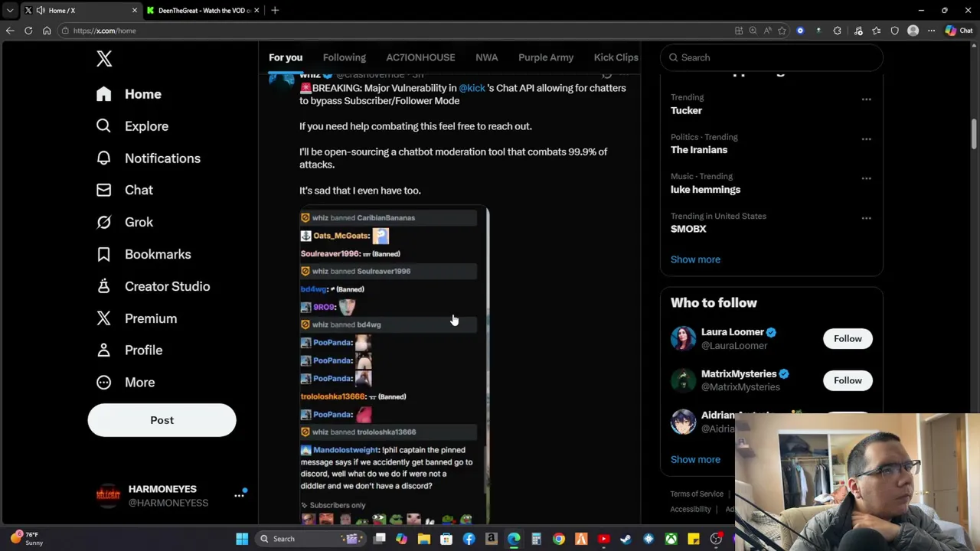The width and height of the screenshot is (980, 551).
Task: Open the $MOBX trending topic
Action: (x=688, y=229)
